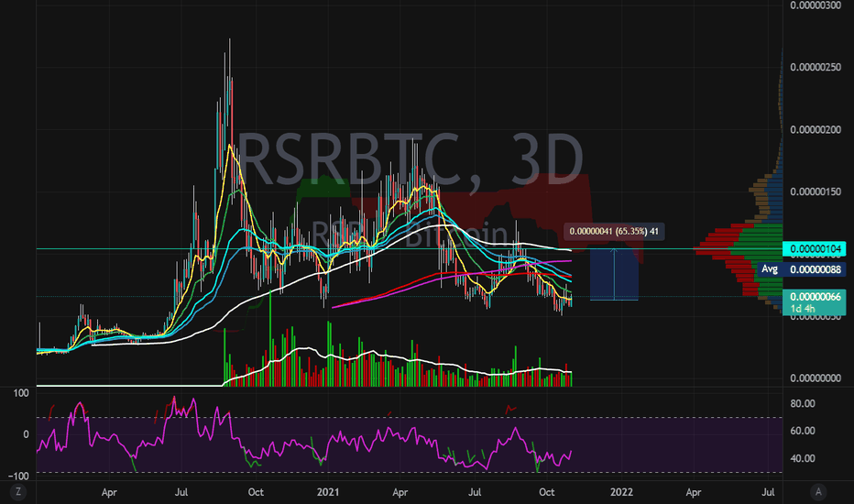Click the 0.00000200 price axis label
The height and width of the screenshot is (504, 854).
[816, 130]
